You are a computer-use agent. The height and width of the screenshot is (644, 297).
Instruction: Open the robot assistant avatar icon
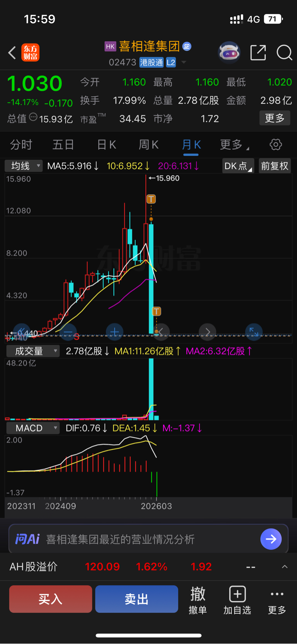tap(229, 52)
